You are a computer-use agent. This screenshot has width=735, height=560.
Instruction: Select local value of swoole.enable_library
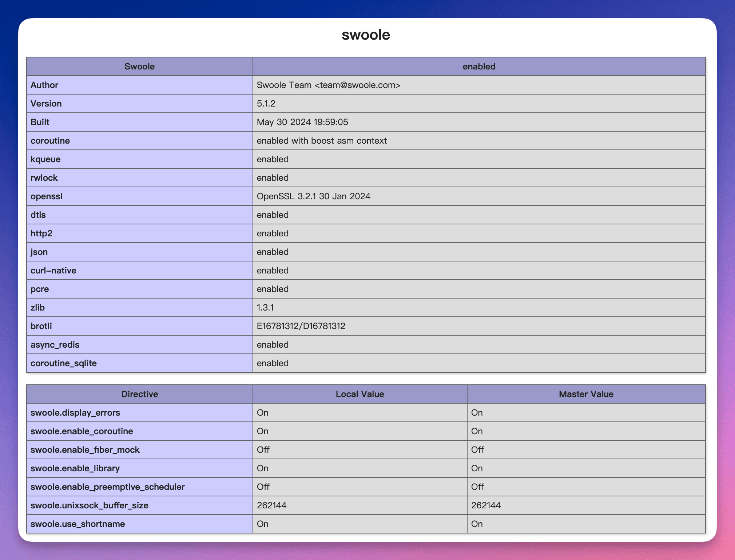tap(263, 468)
